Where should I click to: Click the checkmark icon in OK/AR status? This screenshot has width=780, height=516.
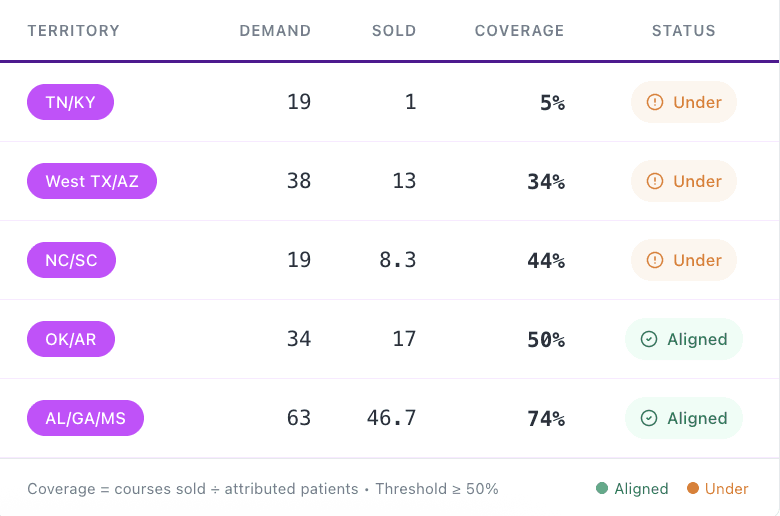pos(649,339)
